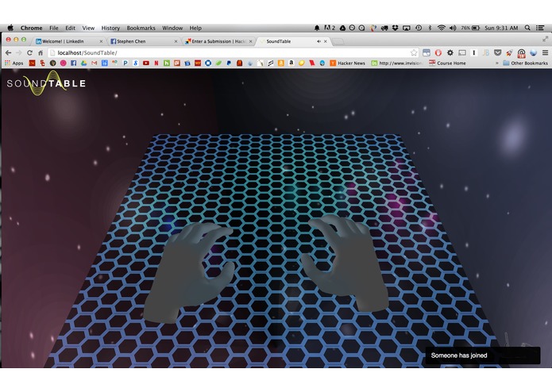Open the Wi-Fi menu bar icon
This screenshot has width=552, height=392.
tap(441, 28)
